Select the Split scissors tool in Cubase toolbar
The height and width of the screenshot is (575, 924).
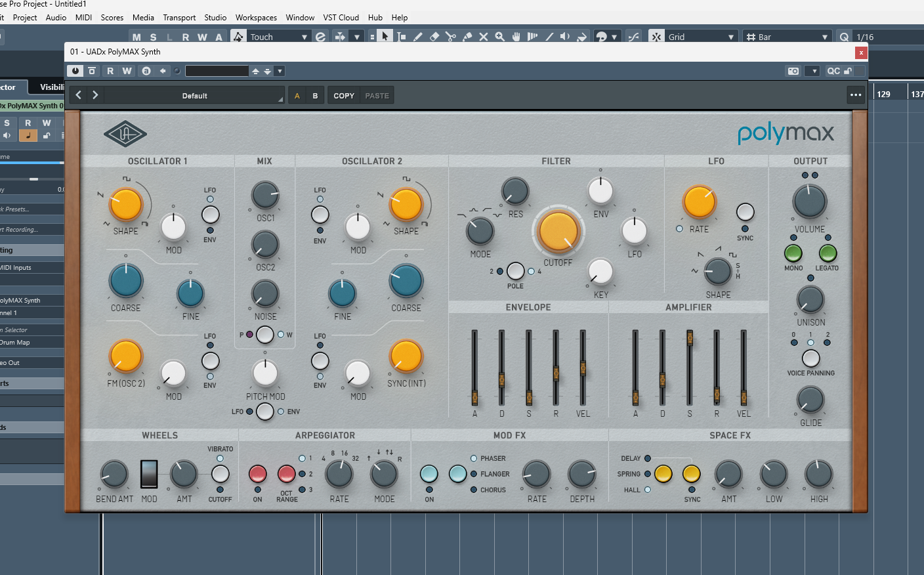click(x=451, y=37)
